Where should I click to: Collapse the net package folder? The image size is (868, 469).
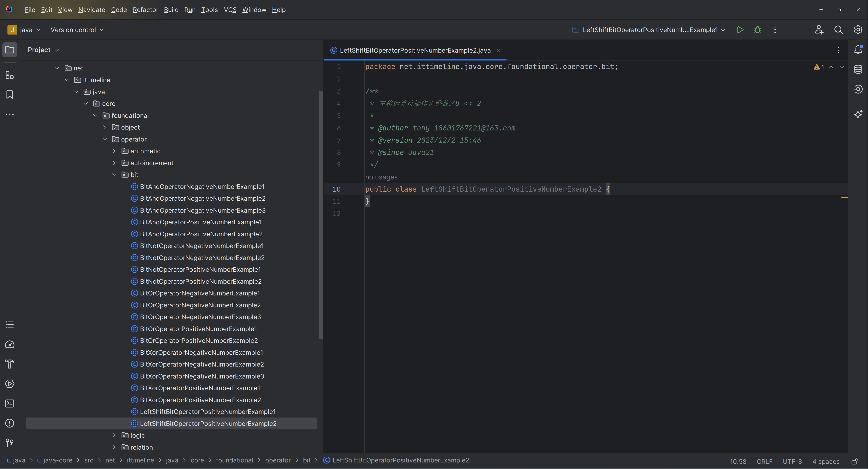pyautogui.click(x=57, y=68)
